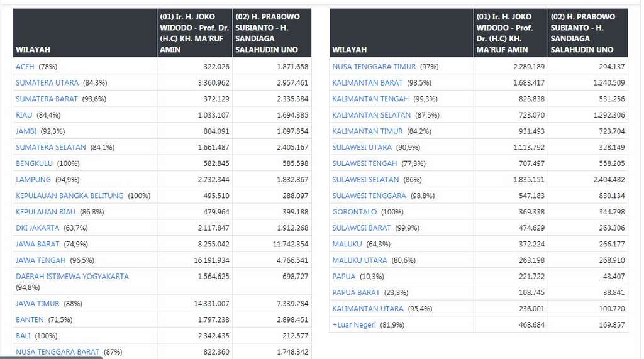Viewport: 644px width, 359px height.
Task: Open DAERAH ISTIMEWA YOGYAKARTA link
Action: [x=72, y=277]
